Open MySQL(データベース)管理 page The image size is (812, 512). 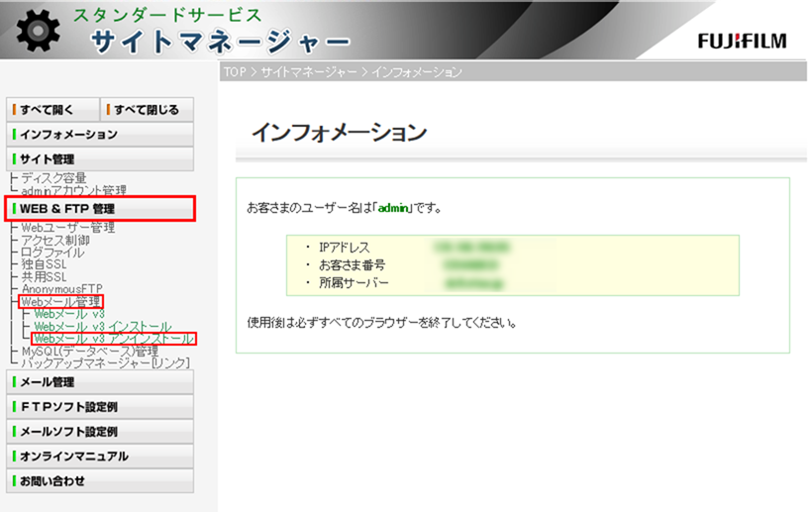click(89, 352)
